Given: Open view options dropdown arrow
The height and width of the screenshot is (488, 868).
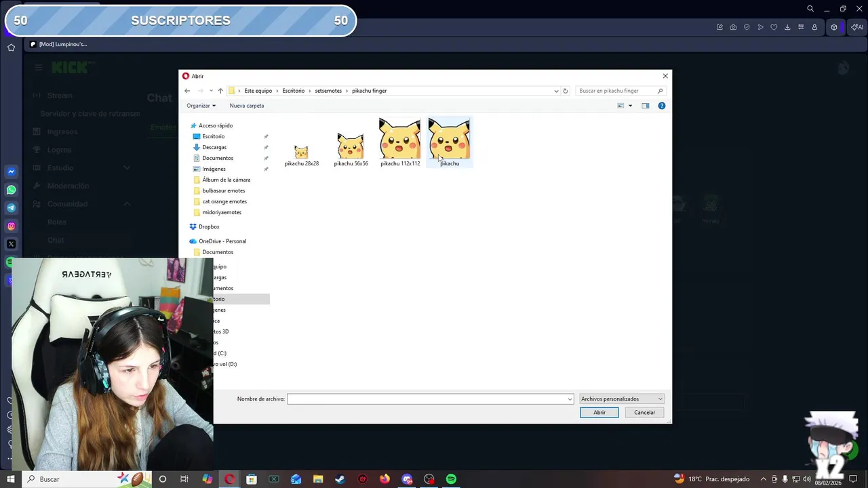Looking at the screenshot, I should pos(630,106).
